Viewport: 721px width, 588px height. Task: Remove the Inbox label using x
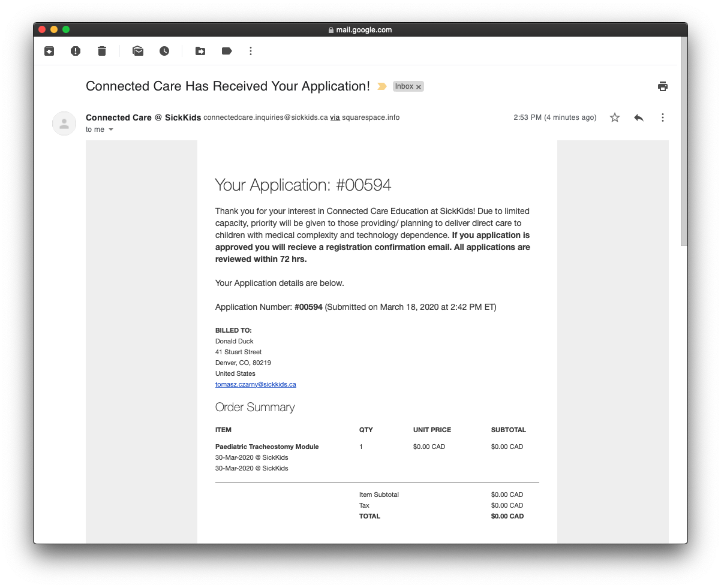pyautogui.click(x=419, y=87)
